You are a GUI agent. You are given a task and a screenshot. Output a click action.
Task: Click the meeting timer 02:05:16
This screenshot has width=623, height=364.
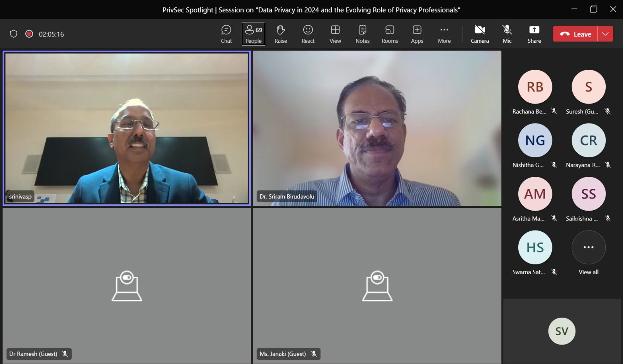pos(51,34)
